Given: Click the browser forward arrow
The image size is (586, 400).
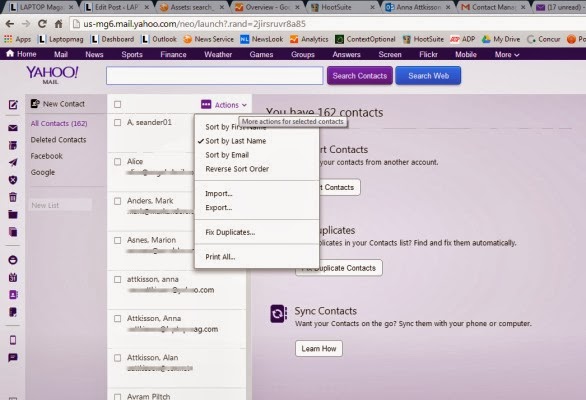Looking at the screenshot, I should point(26,24).
